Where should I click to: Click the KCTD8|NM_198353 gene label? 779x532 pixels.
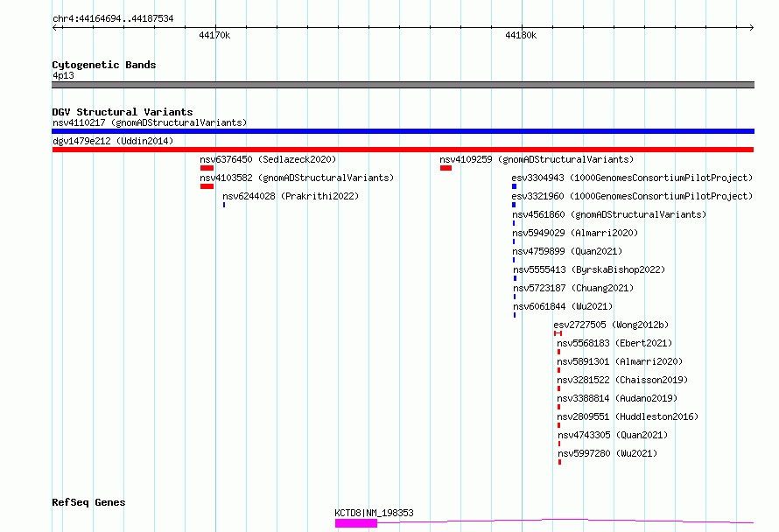(x=374, y=513)
